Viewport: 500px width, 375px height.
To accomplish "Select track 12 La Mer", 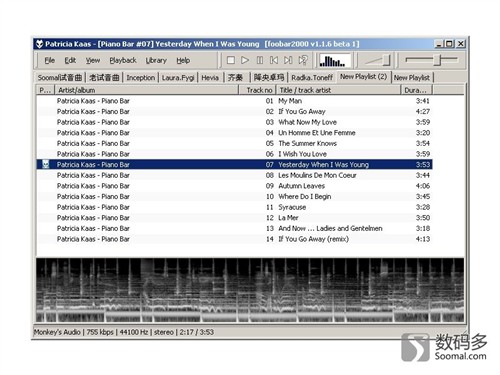I will coord(234,218).
